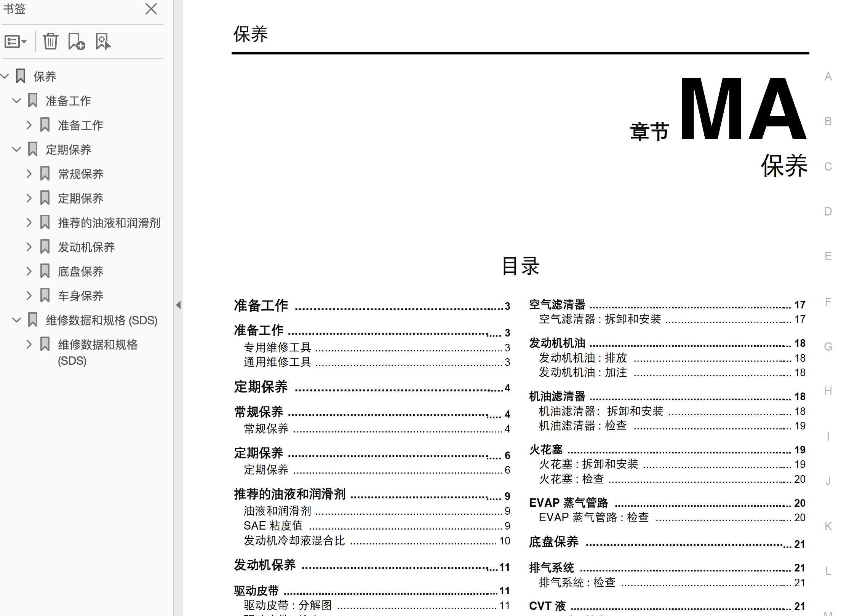The width and height of the screenshot is (841, 616).
Task: Open the bookmark options dropdown menu
Action: coord(16,41)
